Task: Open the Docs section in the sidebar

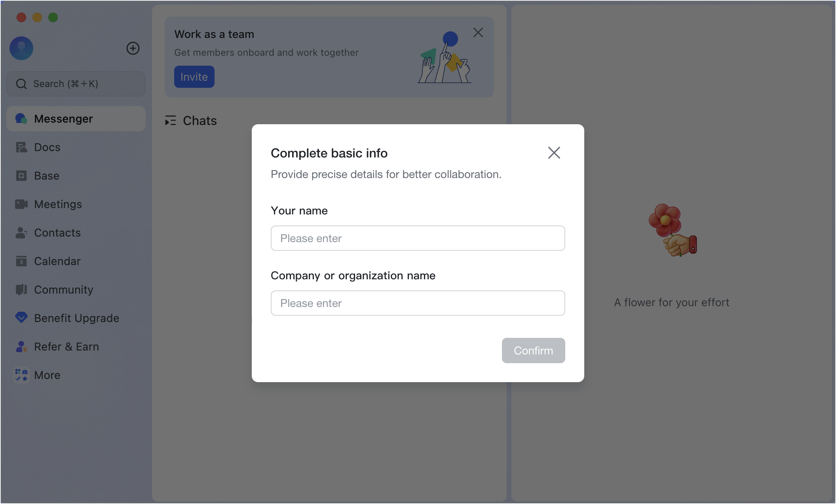Action: (47, 147)
